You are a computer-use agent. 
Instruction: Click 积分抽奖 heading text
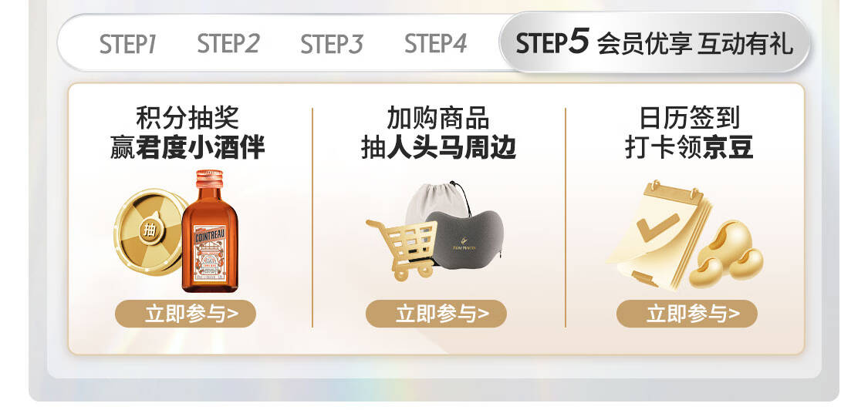(187, 118)
